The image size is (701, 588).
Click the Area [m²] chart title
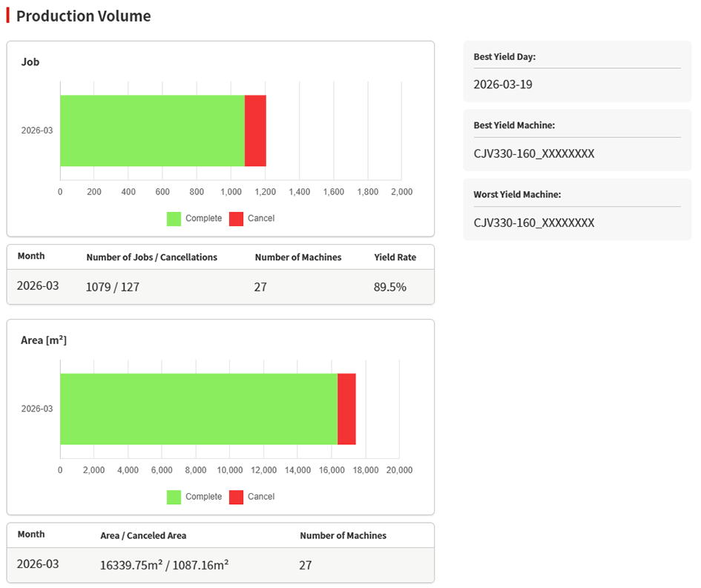click(44, 340)
